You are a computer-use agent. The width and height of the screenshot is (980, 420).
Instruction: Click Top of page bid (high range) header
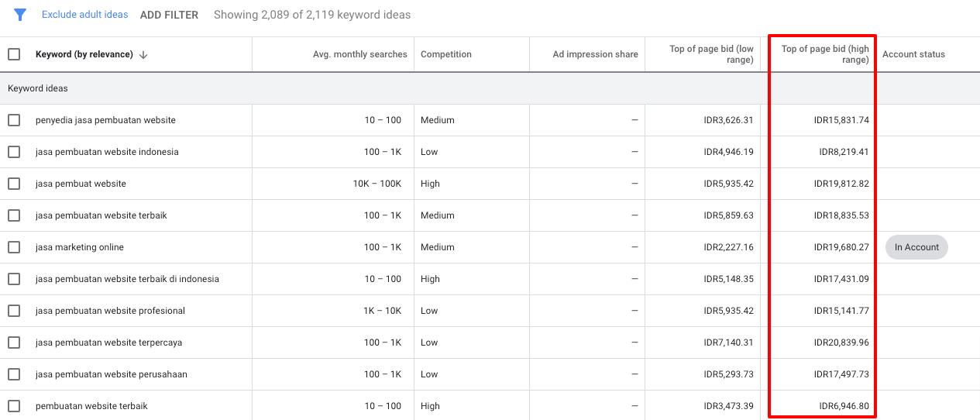coord(824,54)
